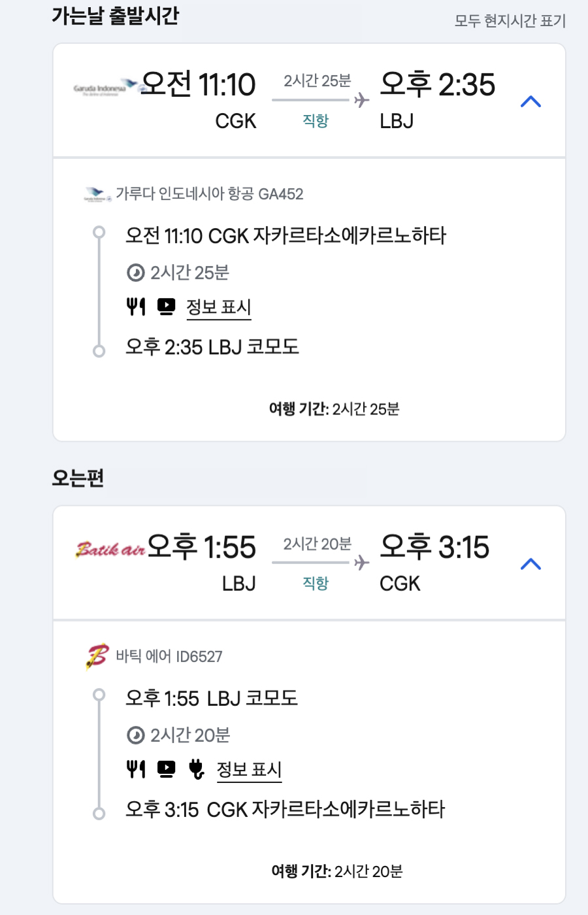Screen dimensions: 588x915
Task: Click the airplane icon on outbound route line
Action: pyautogui.click(x=361, y=100)
